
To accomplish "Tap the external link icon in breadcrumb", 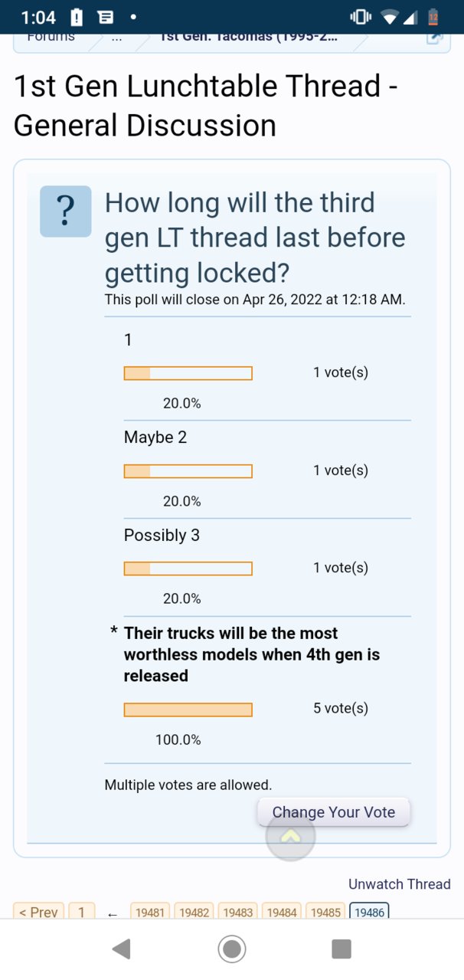I will tap(435, 36).
